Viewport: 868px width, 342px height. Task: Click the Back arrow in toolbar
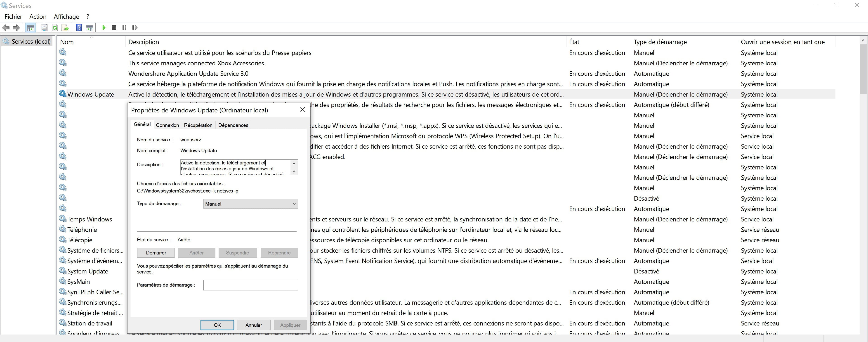tap(6, 28)
